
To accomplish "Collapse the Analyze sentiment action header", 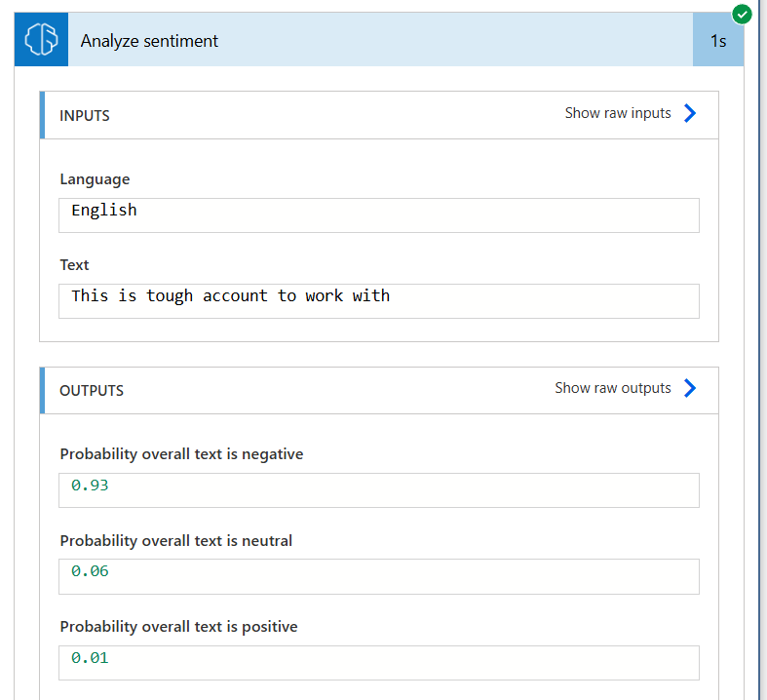I will coord(380,40).
